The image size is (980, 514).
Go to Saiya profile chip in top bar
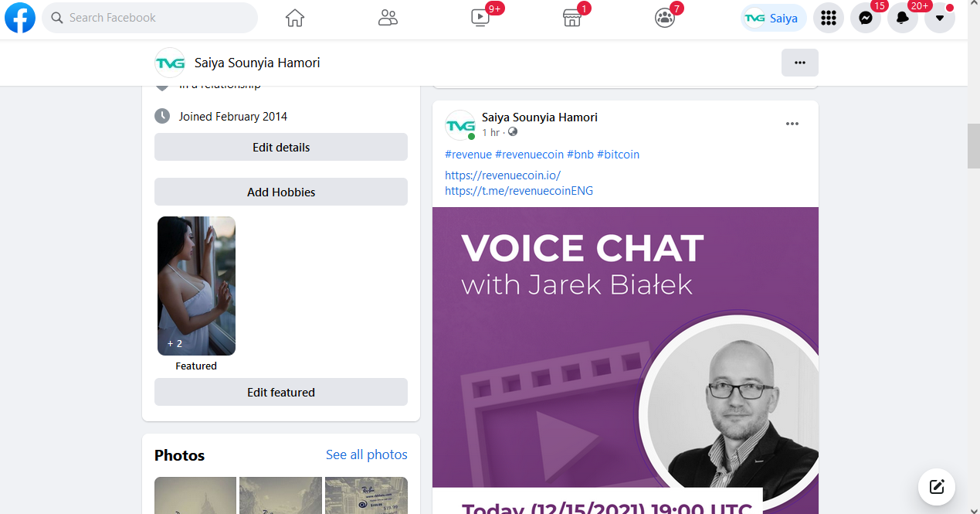[x=774, y=18]
